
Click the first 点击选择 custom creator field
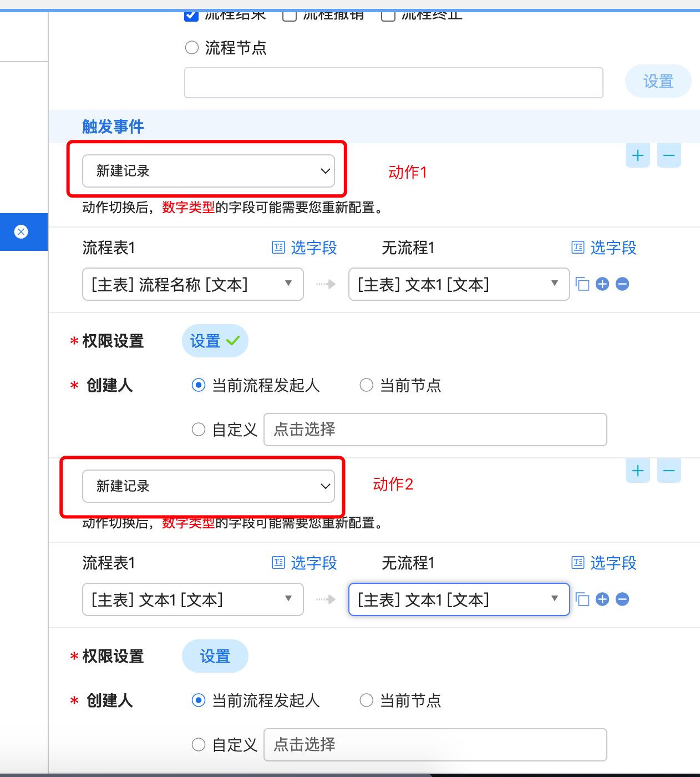coord(435,430)
